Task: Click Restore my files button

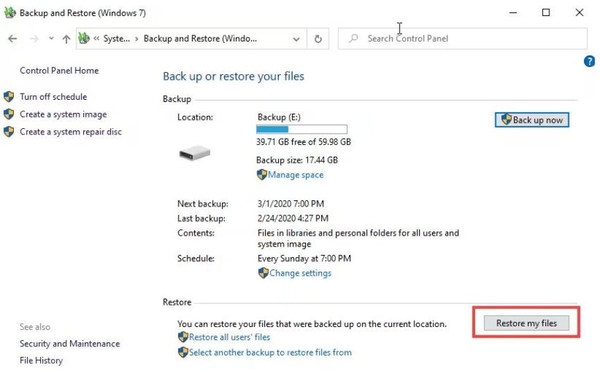Action: coord(527,323)
